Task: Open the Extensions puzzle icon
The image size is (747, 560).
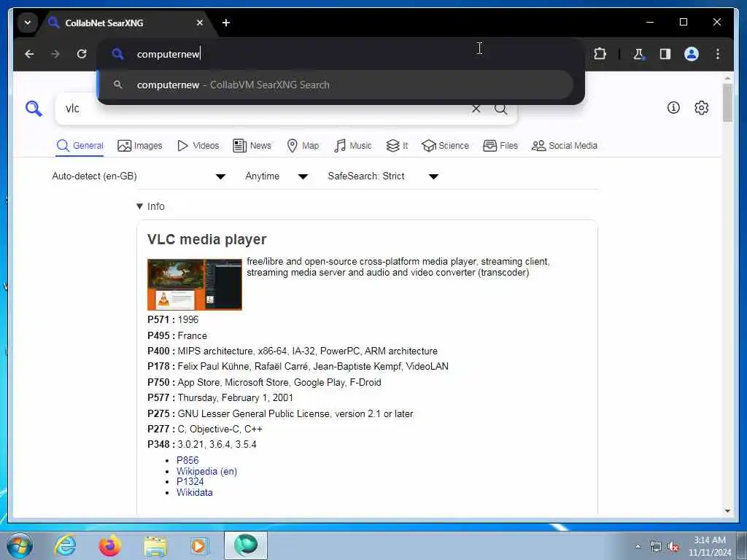Action: (x=600, y=54)
